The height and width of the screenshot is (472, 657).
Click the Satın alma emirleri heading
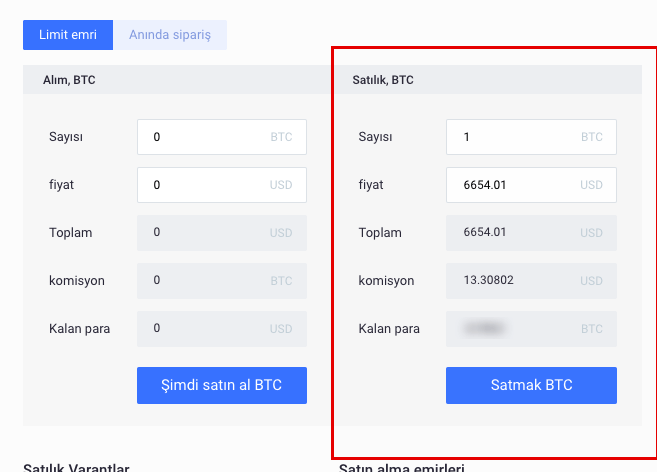click(x=401, y=466)
